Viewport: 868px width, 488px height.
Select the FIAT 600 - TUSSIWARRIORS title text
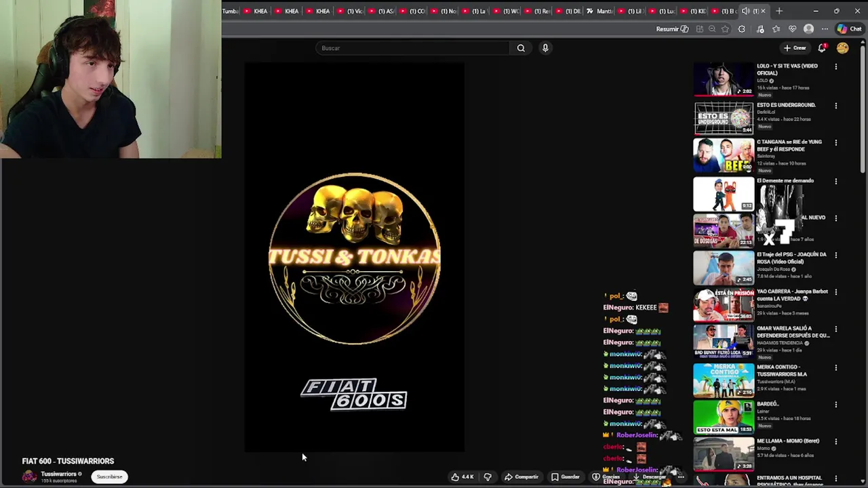point(68,461)
